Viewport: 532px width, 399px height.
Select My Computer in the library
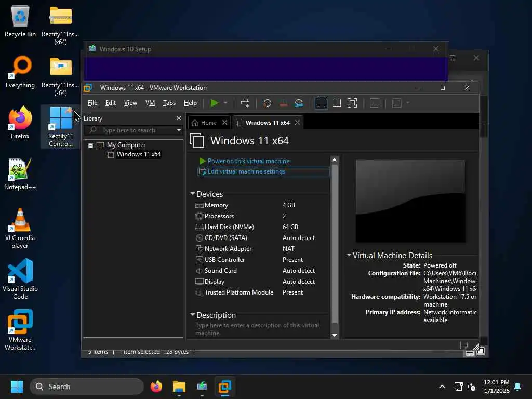click(126, 145)
